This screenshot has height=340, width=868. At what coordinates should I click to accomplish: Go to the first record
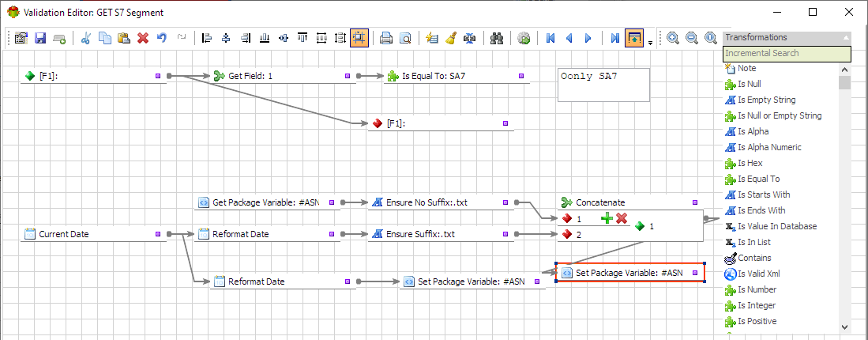[x=550, y=38]
